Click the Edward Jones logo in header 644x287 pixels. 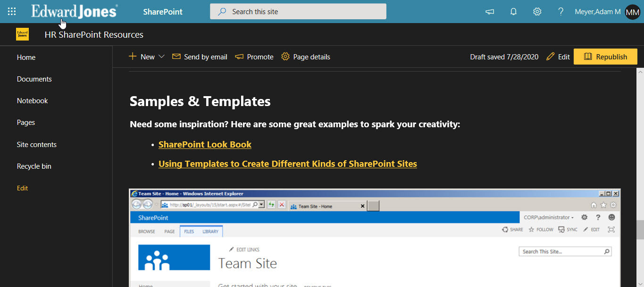point(75,11)
